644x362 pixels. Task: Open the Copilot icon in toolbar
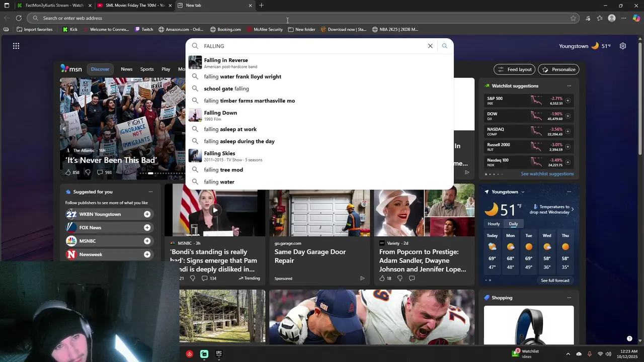coord(636,18)
